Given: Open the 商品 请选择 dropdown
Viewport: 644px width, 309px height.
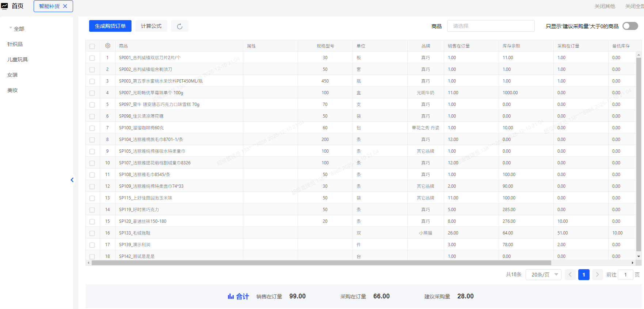Looking at the screenshot, I should pyautogui.click(x=491, y=26).
